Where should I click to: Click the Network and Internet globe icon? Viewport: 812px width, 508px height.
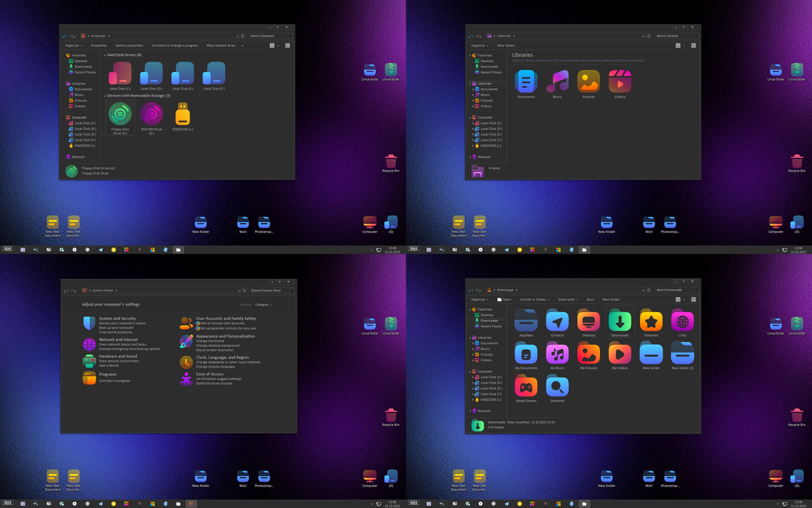click(89, 344)
